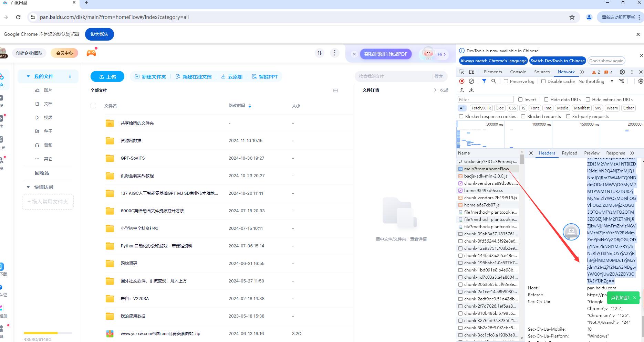Viewport: 644px width, 342px height.
Task: Export the network log as HAR
Action: pos(471,90)
